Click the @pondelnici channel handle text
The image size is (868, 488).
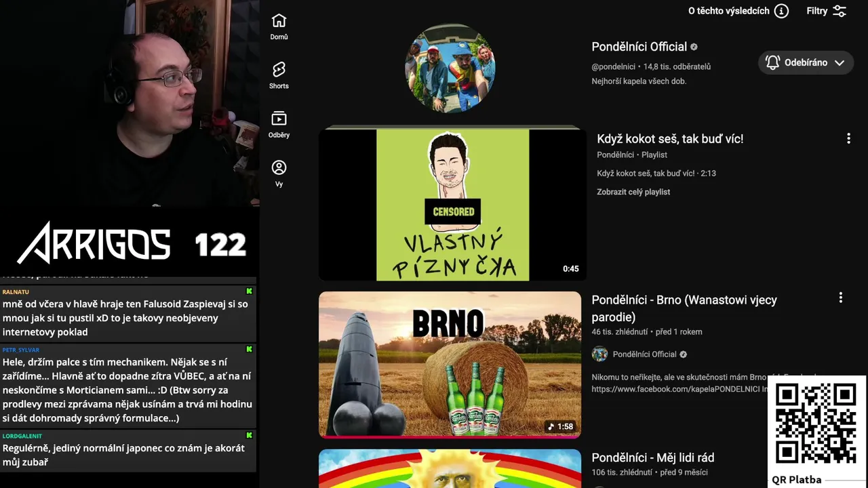tap(613, 66)
